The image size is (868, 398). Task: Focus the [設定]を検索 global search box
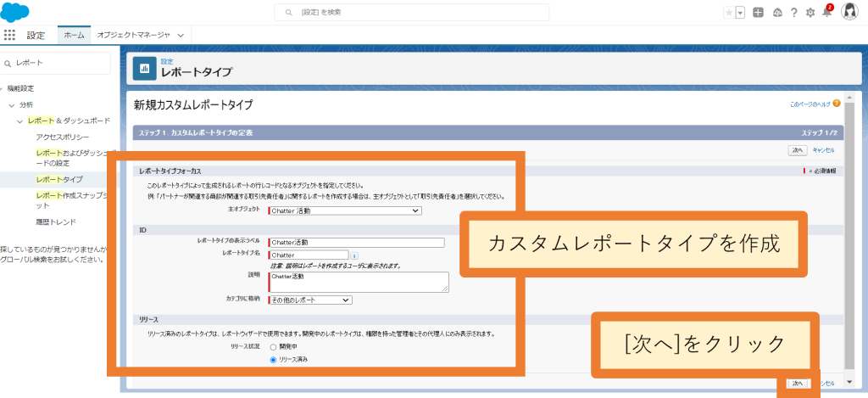point(411,12)
